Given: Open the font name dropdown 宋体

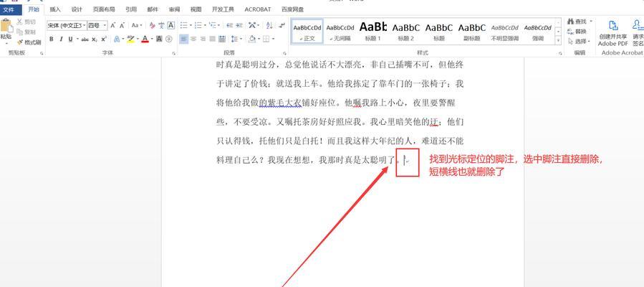Looking at the screenshot, I should pos(85,26).
